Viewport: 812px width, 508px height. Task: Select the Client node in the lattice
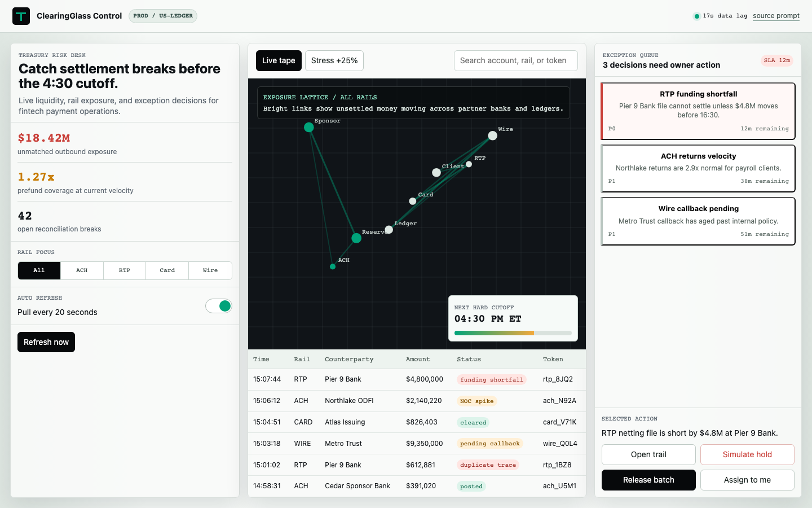click(x=436, y=173)
